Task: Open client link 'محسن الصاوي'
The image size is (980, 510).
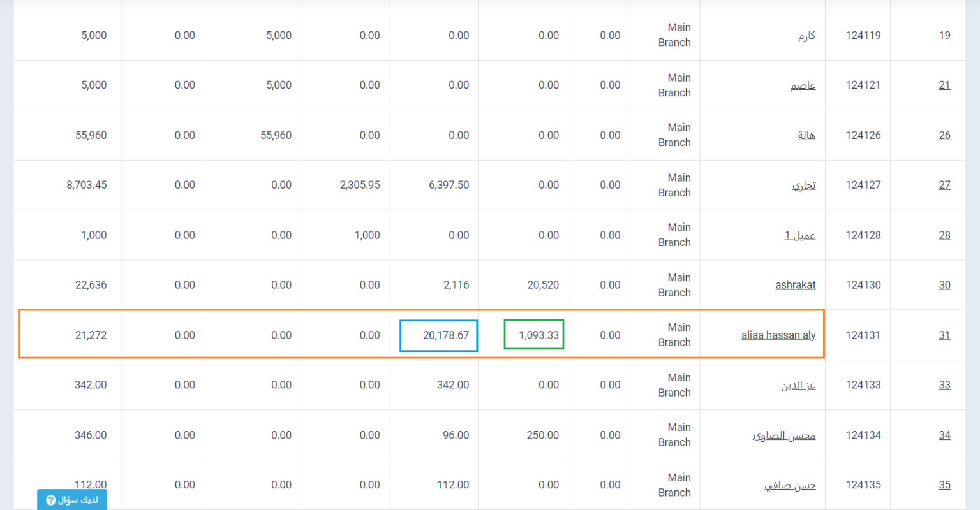Action: [784, 435]
